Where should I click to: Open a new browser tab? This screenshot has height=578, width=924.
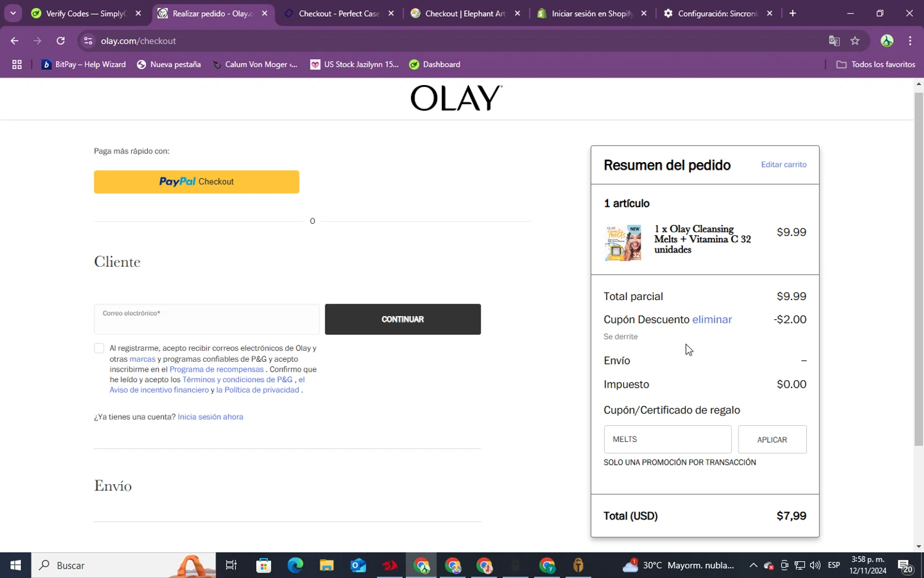(792, 13)
